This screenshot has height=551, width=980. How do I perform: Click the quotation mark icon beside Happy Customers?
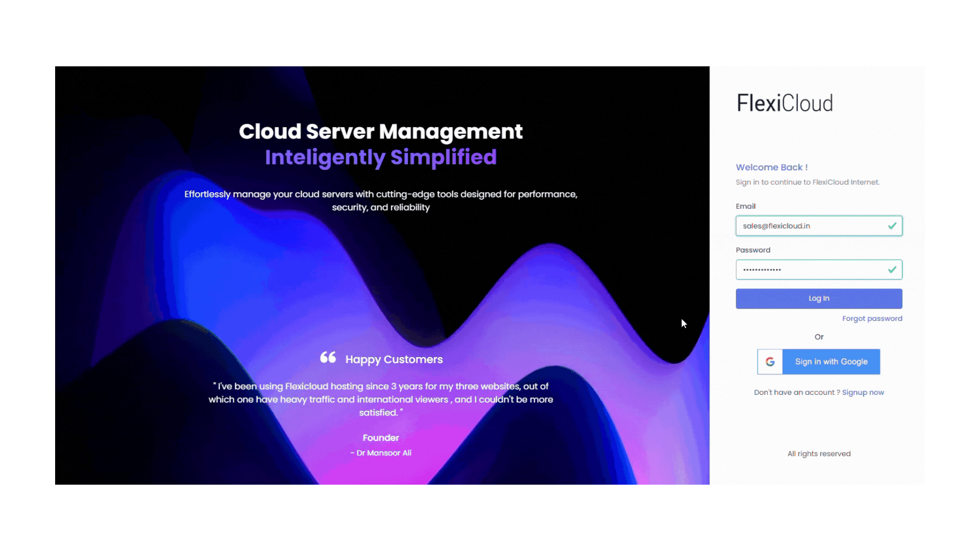328,357
